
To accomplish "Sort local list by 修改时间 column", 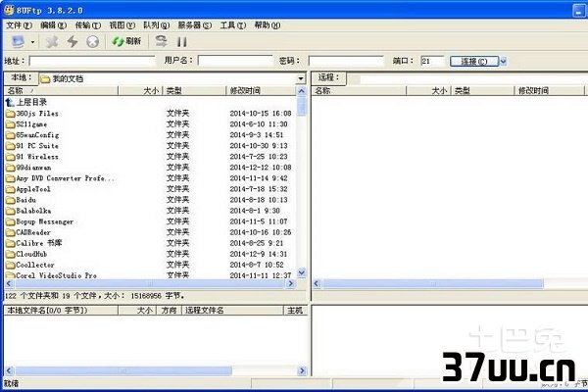I will click(261, 91).
